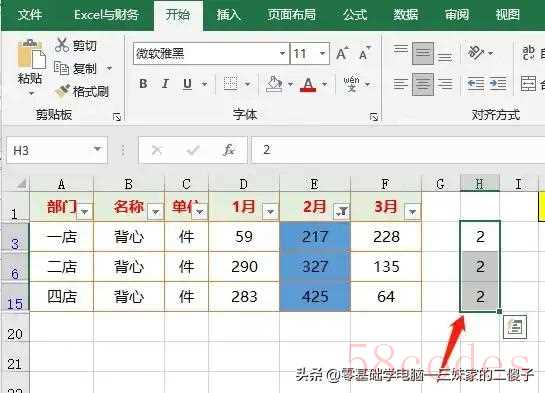
Task: Open the Underline style dropdown arrow
Action: pos(204,84)
